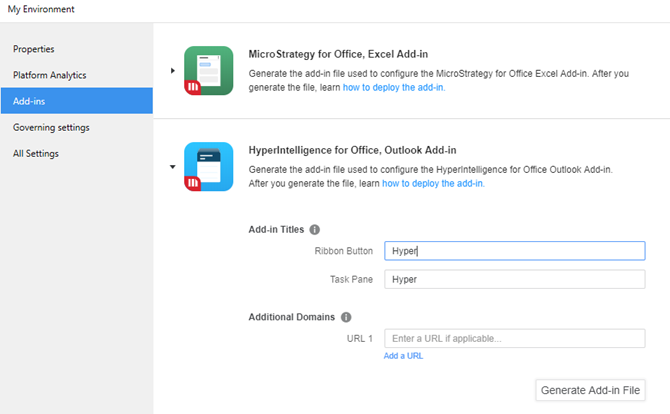Select the Add-ins sidebar item
The image size is (670, 414).
click(x=30, y=101)
